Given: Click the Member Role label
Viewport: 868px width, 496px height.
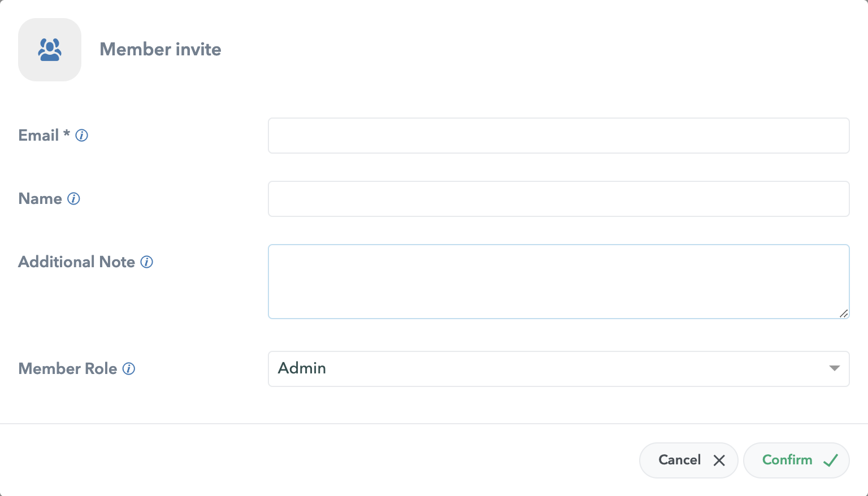Looking at the screenshot, I should [68, 369].
